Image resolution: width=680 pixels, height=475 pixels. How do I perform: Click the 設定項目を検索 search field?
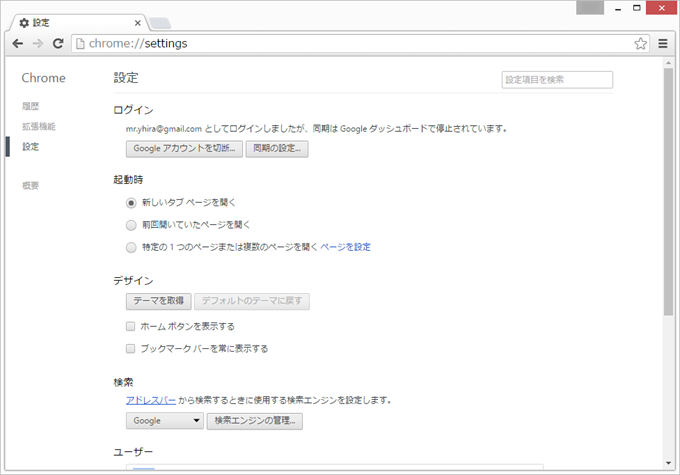pyautogui.click(x=557, y=80)
